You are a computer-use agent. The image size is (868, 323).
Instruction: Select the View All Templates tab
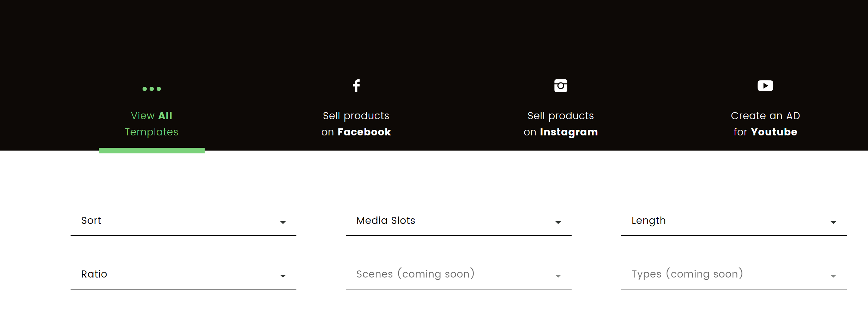[152, 124]
